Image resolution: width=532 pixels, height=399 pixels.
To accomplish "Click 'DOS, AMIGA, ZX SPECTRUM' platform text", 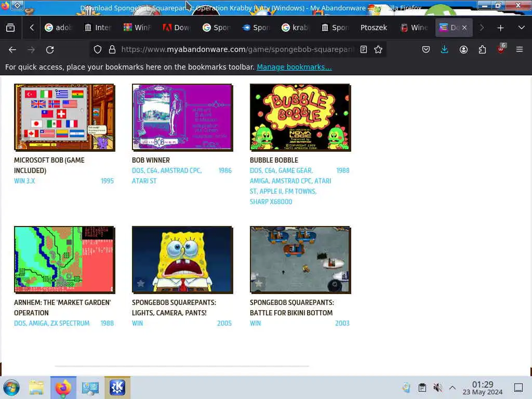I will pyautogui.click(x=51, y=323).
